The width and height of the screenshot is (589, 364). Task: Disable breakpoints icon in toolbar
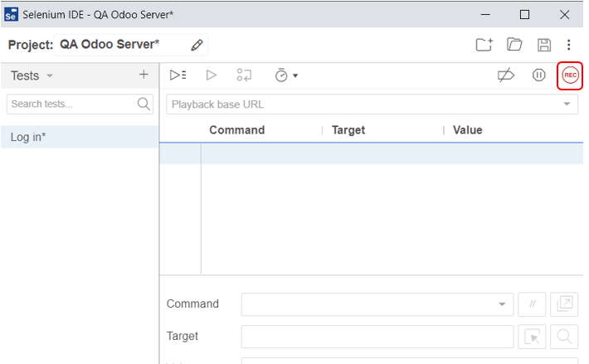505,75
